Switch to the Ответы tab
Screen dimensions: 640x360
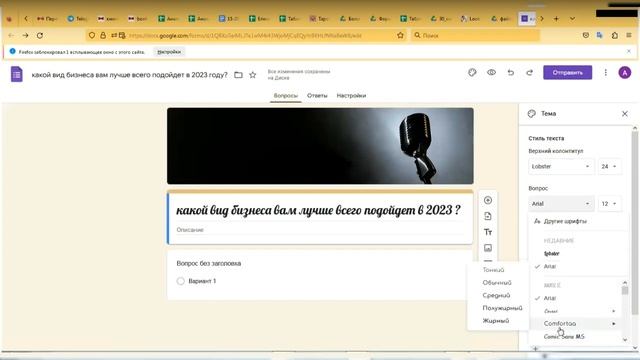(317, 96)
